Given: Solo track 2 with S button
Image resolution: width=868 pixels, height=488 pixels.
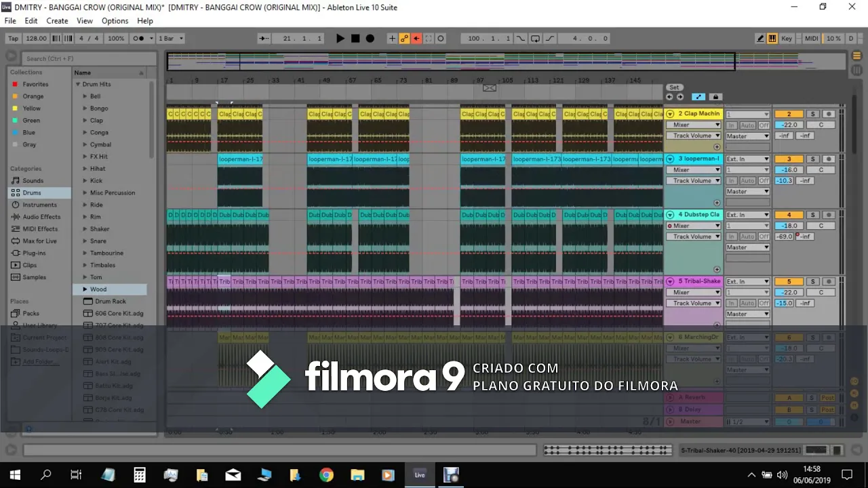Looking at the screenshot, I should tap(813, 114).
